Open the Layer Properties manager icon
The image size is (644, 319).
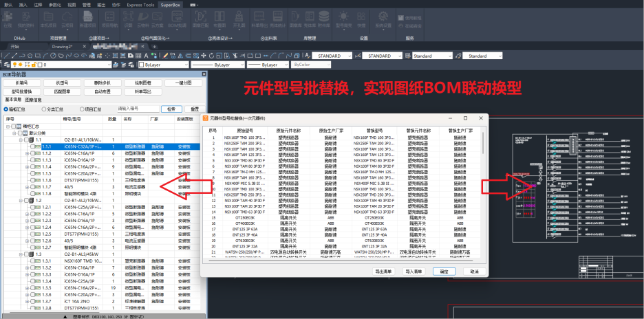tap(7, 65)
